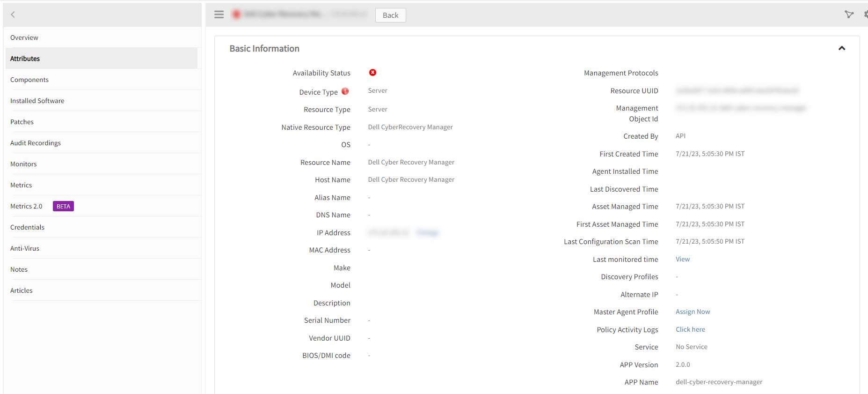Viewport: 868px width, 394px height.
Task: Click the First Asset Managed Time value
Action: coord(710,224)
